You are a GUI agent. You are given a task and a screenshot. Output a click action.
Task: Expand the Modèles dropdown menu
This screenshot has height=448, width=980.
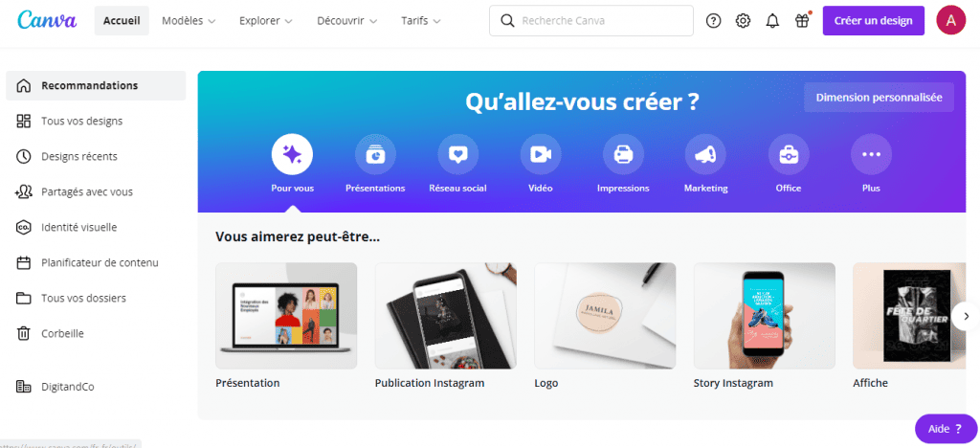click(x=189, y=21)
